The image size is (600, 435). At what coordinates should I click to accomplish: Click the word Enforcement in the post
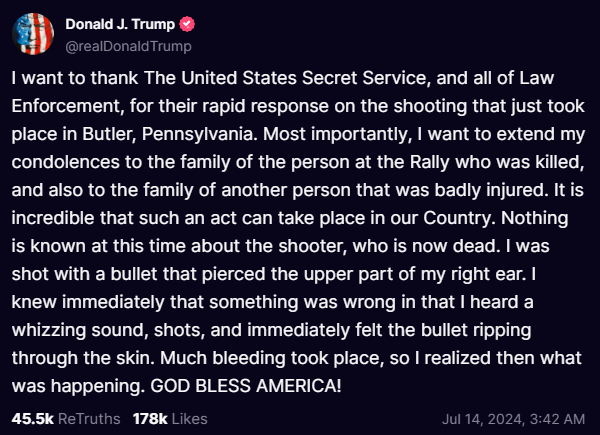[x=66, y=106]
